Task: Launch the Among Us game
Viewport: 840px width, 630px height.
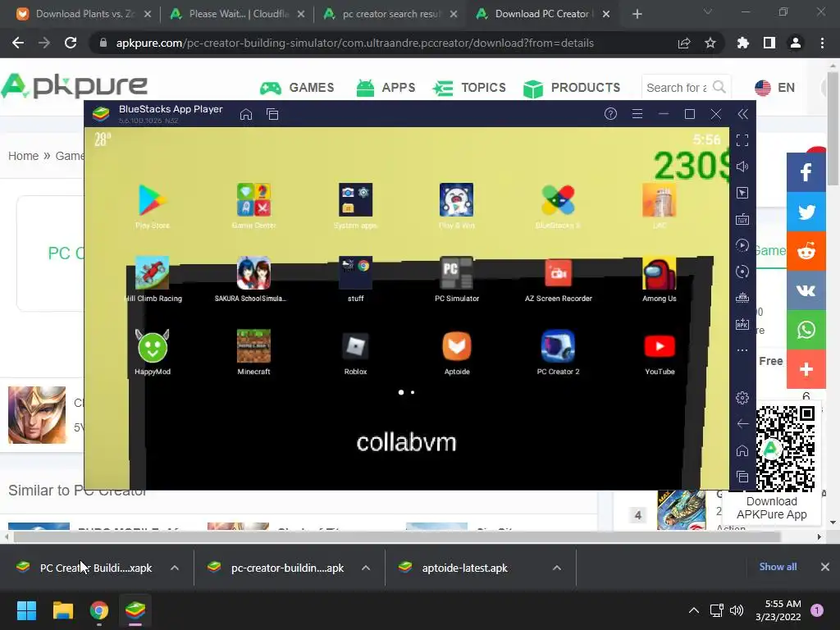Action: [660, 272]
